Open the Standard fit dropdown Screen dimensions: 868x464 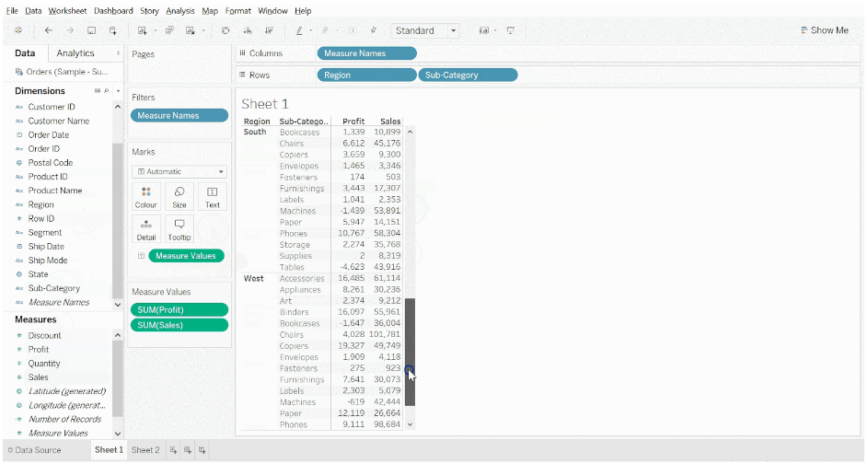pos(425,30)
